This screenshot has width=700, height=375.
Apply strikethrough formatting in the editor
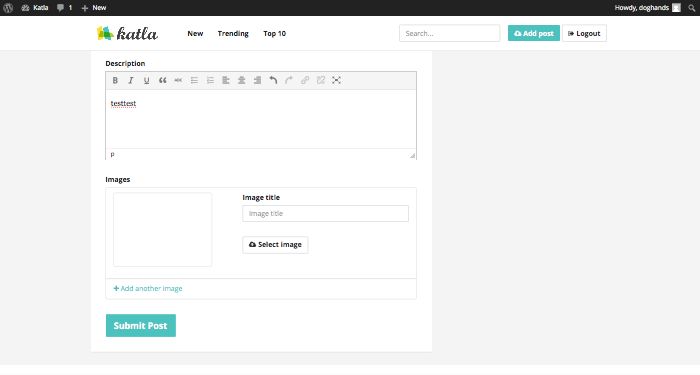tap(178, 80)
